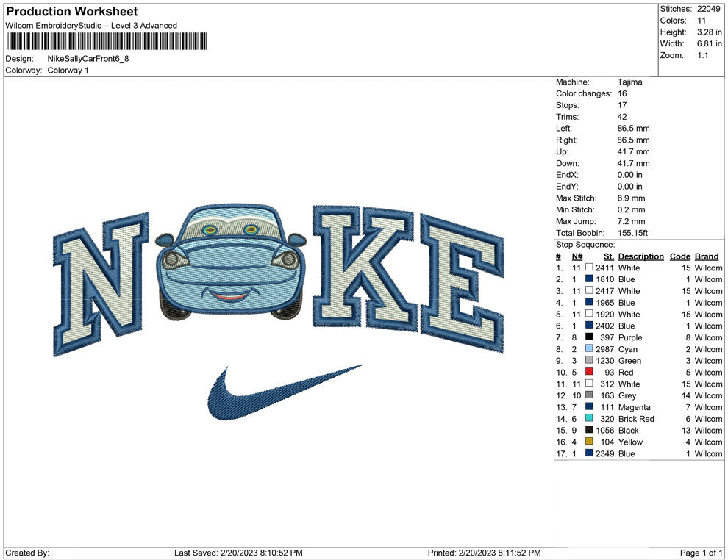Click the "Brick Red" description
Image resolution: width=728 pixels, height=560 pixels.
(x=636, y=418)
